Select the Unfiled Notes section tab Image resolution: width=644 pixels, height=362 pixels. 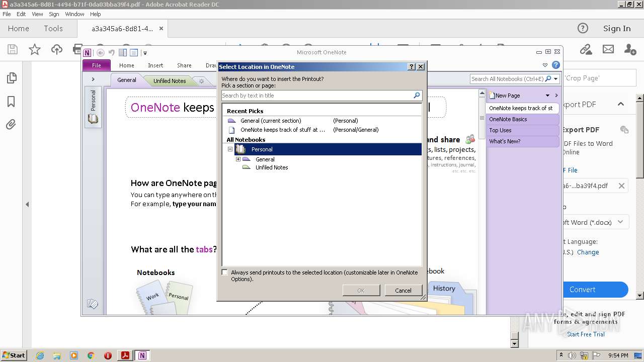point(170,80)
